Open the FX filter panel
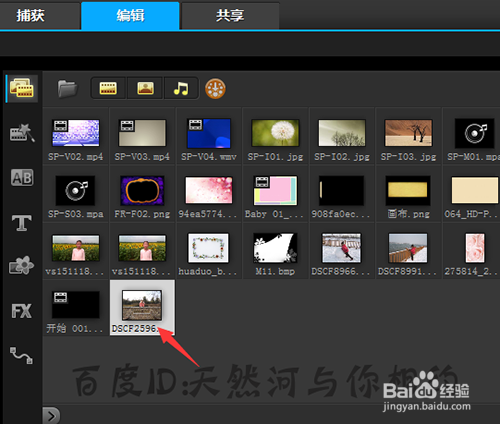 coord(21,311)
